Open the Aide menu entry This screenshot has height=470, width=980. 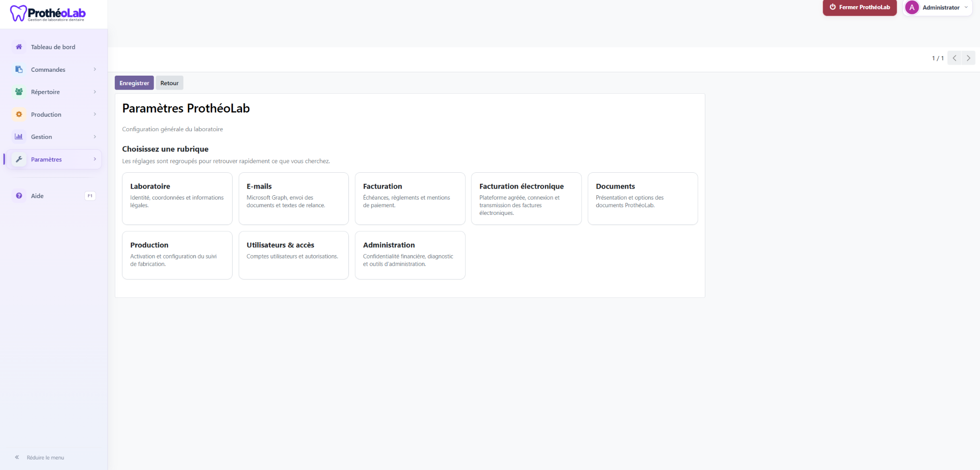[54, 196]
